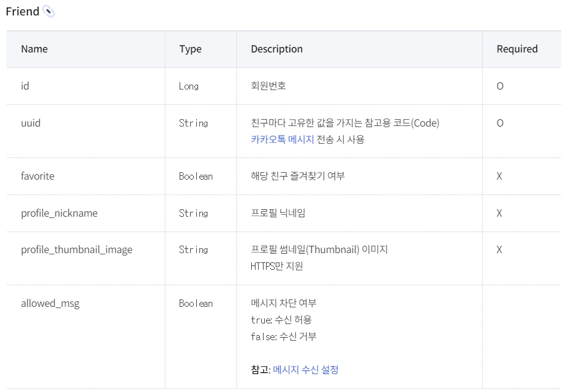
Task: Select the uuid field name cell
Action: coord(31,123)
